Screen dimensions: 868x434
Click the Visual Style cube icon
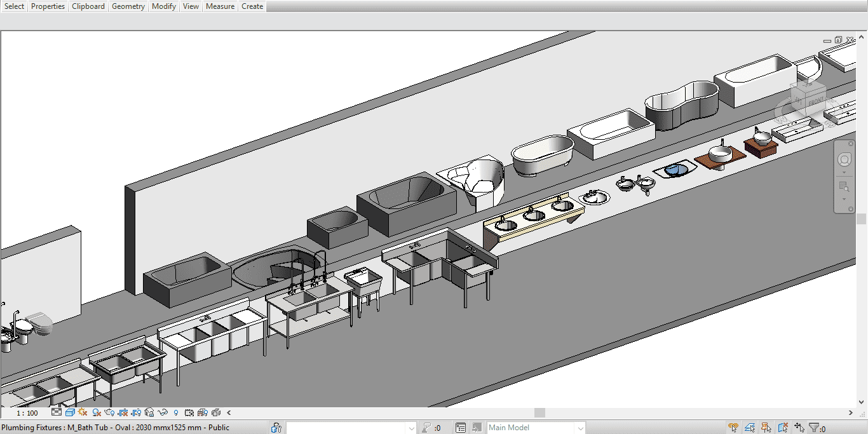coord(70,413)
